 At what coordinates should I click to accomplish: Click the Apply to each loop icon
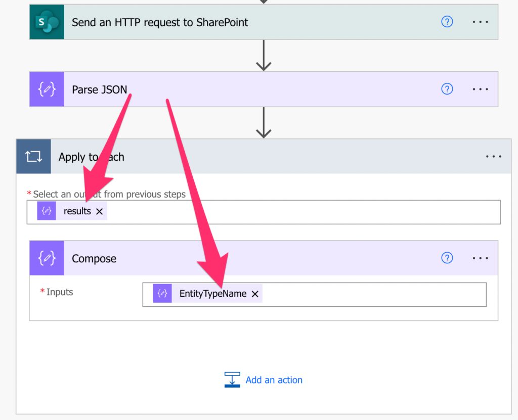[x=33, y=156]
